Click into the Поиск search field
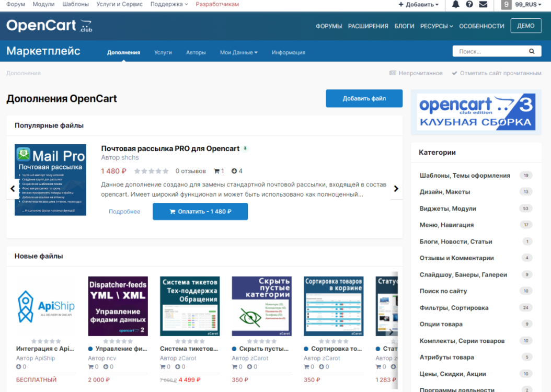Viewport: 551px width, 392px height. click(x=488, y=51)
